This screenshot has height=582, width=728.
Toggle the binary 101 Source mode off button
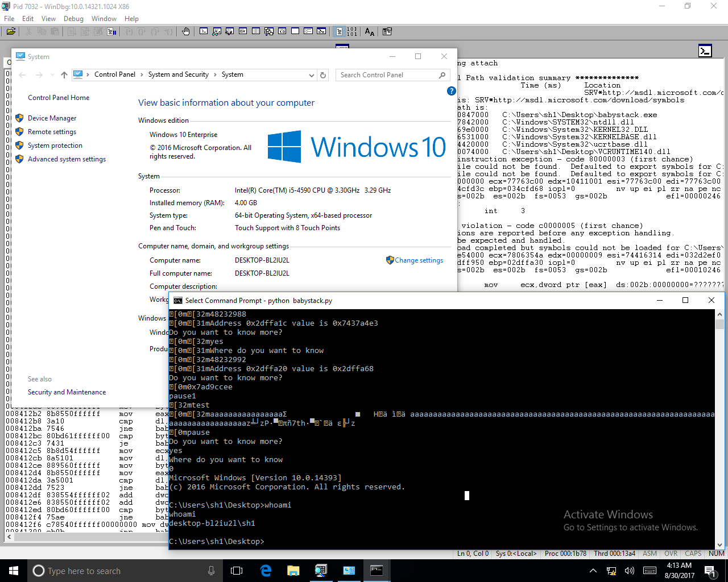[x=352, y=31]
